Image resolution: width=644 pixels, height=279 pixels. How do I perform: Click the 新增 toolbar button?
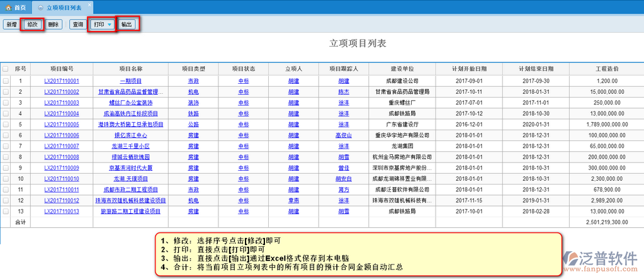[x=11, y=25]
